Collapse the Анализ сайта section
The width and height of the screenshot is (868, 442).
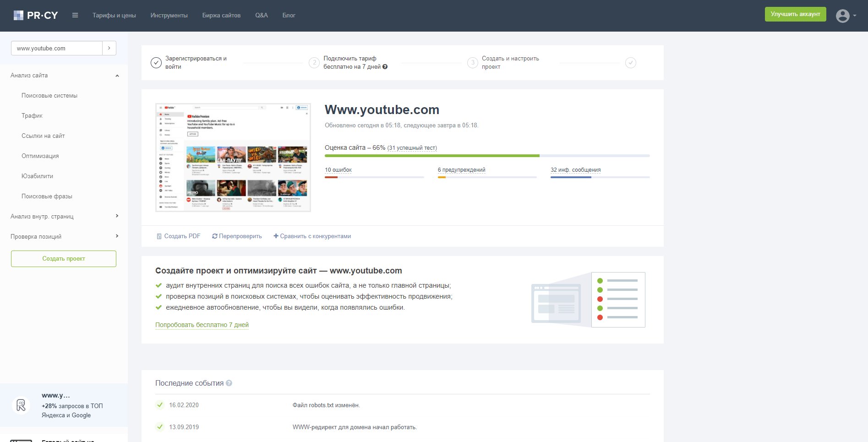pyautogui.click(x=117, y=76)
